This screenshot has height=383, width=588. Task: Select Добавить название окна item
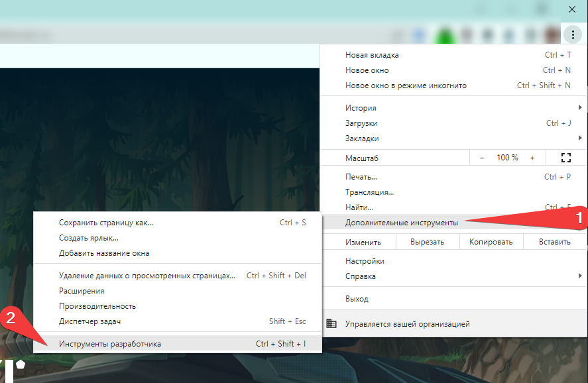tap(178, 253)
